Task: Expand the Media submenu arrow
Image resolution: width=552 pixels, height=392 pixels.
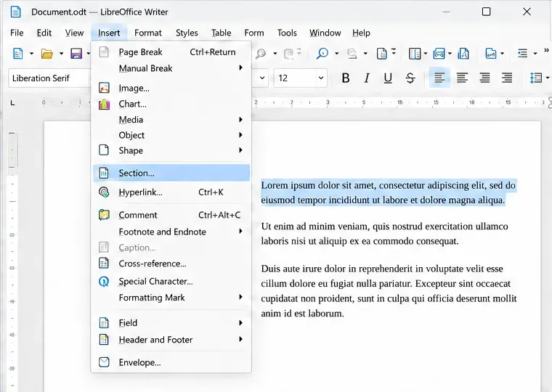Action: [241, 119]
